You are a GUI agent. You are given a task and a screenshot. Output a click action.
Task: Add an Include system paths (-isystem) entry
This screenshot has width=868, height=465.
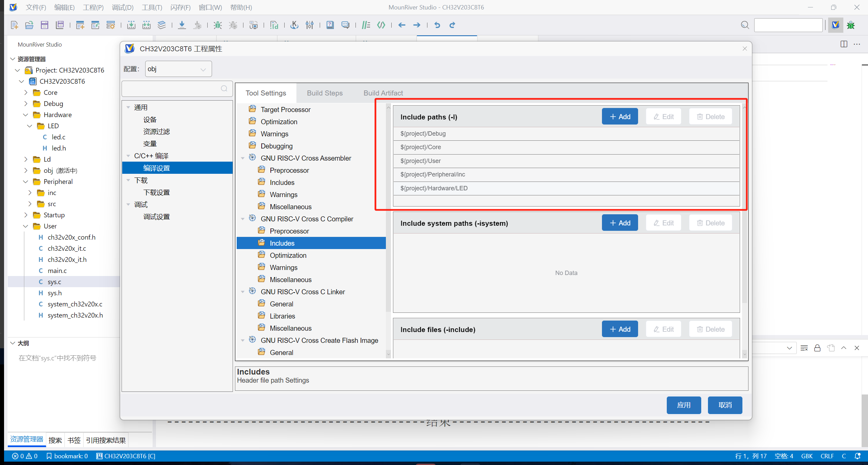(x=620, y=223)
